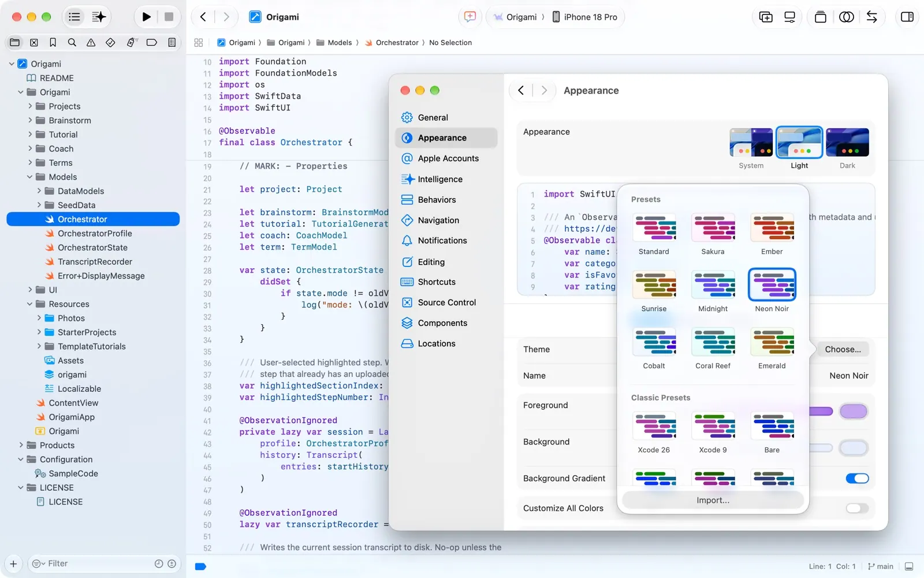Open Source Control settings pane
The width and height of the screenshot is (924, 578).
point(446,302)
